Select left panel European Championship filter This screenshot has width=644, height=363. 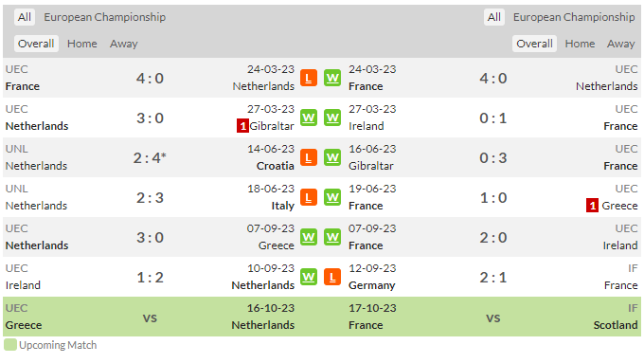[x=105, y=17]
